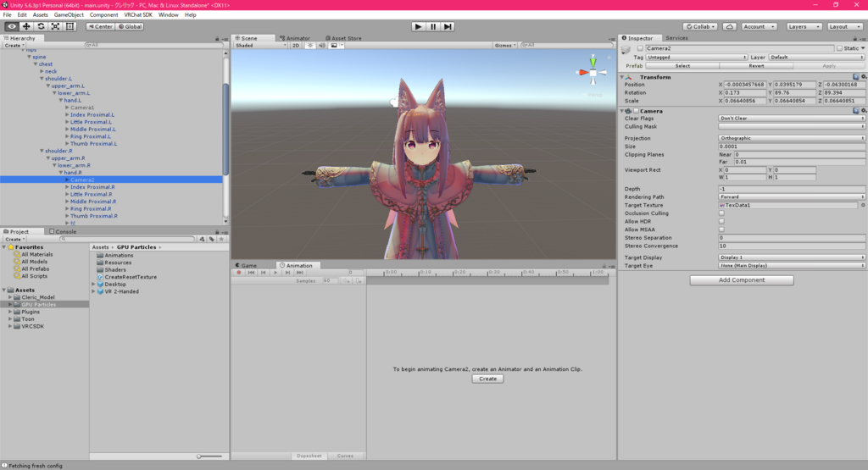Open the Tag dropdown
The height and width of the screenshot is (470, 868).
(x=697, y=57)
